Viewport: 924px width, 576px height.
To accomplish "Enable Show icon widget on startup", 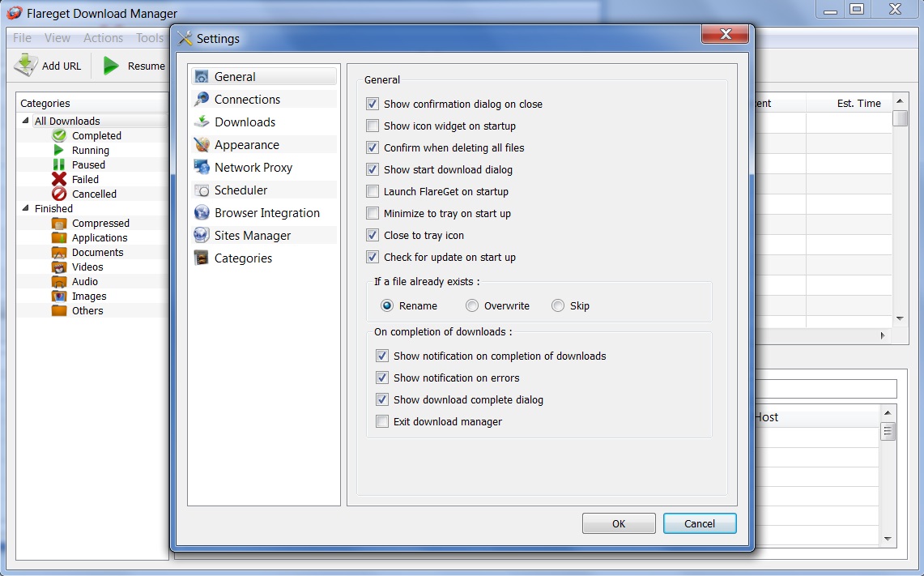I will tap(373, 126).
